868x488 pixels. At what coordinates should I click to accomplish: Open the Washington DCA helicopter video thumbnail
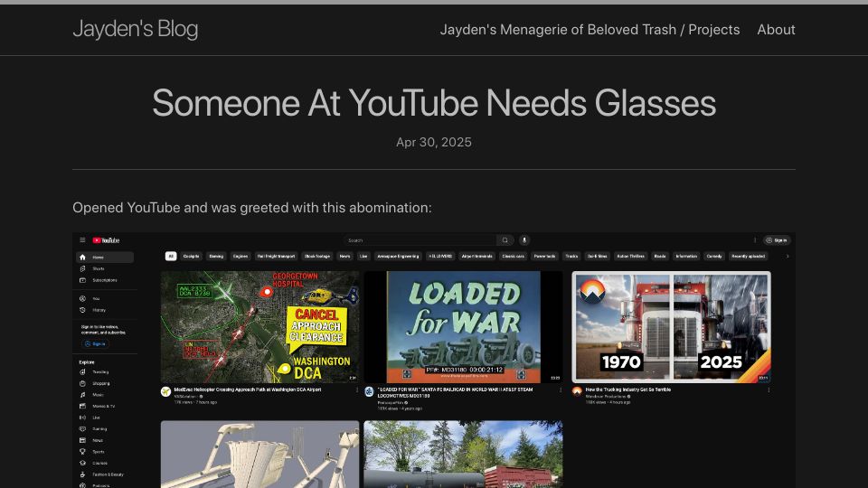(x=259, y=327)
